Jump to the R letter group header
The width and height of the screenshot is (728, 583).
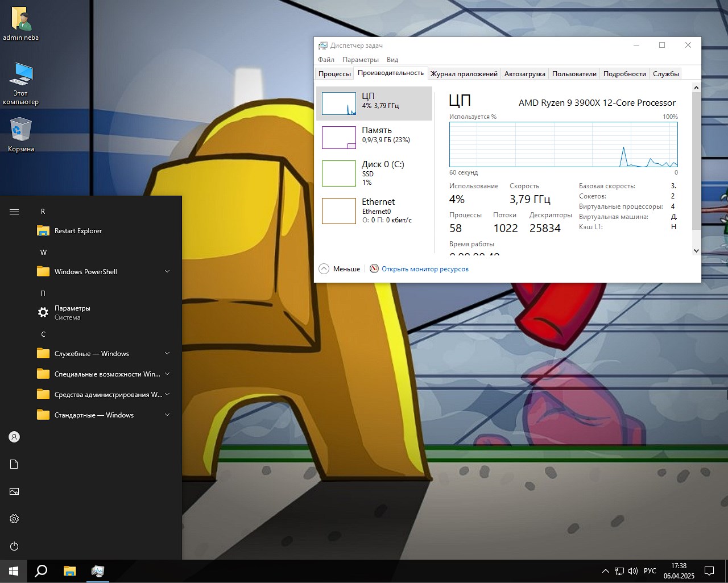43,212
